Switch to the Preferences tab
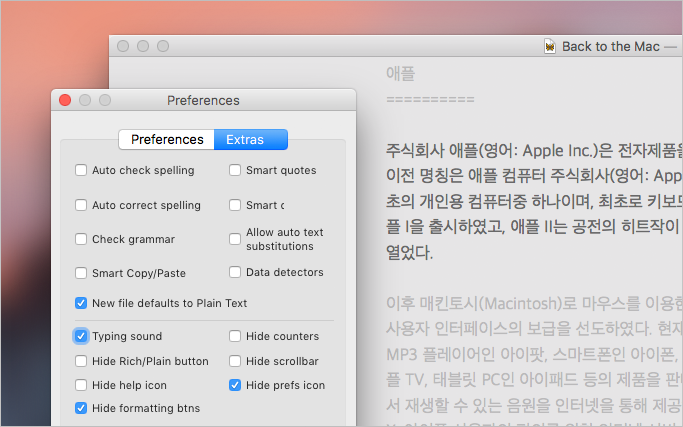The width and height of the screenshot is (683, 427). 167,139
